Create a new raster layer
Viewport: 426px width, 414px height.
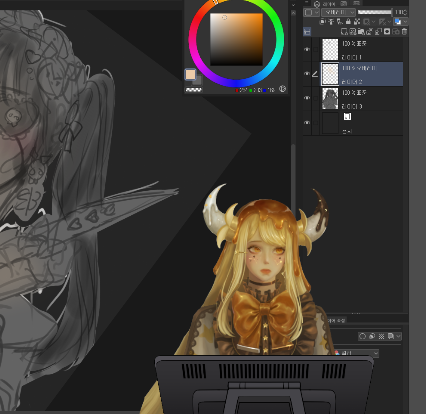point(344,31)
